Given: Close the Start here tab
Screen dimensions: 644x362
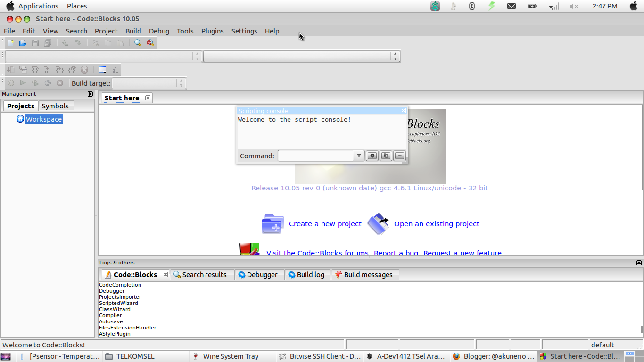Looking at the screenshot, I should click(x=148, y=98).
